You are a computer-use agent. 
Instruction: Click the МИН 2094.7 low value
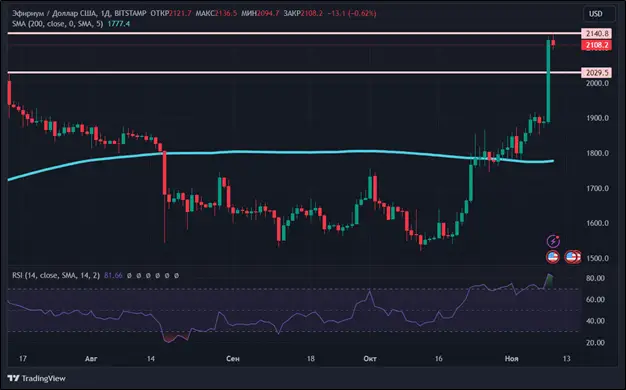[260, 14]
